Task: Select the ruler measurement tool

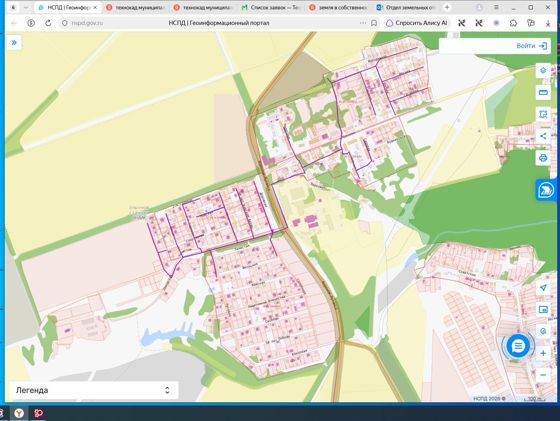Action: point(543,92)
